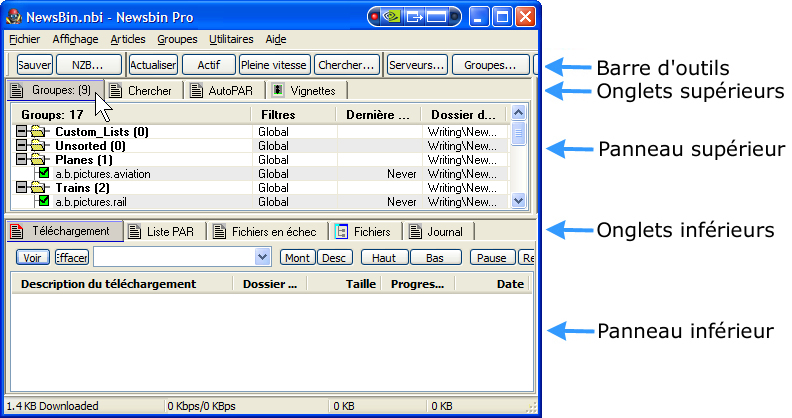Click the Actif toolbar button
The height and width of the screenshot is (418, 792).
pos(209,65)
